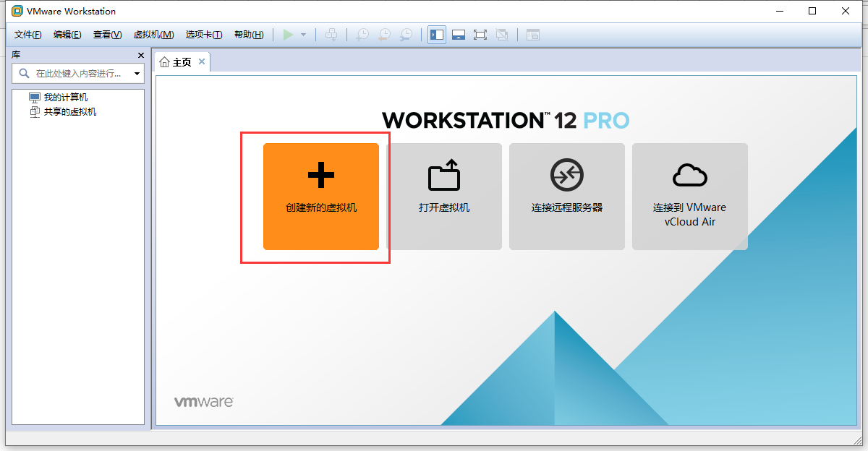The width and height of the screenshot is (868, 451).
Task: Open the 查看(V) menu
Action: tap(107, 35)
